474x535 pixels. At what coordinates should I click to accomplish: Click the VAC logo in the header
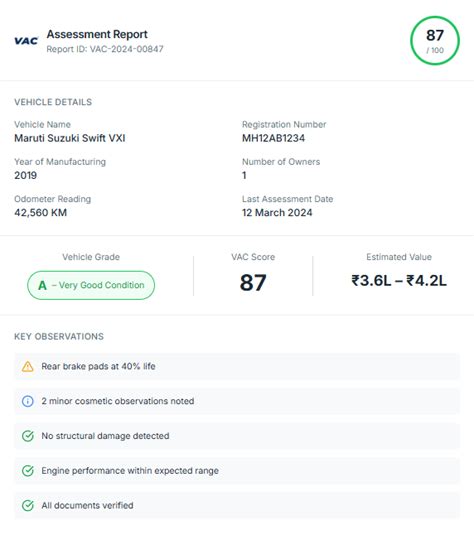(26, 41)
